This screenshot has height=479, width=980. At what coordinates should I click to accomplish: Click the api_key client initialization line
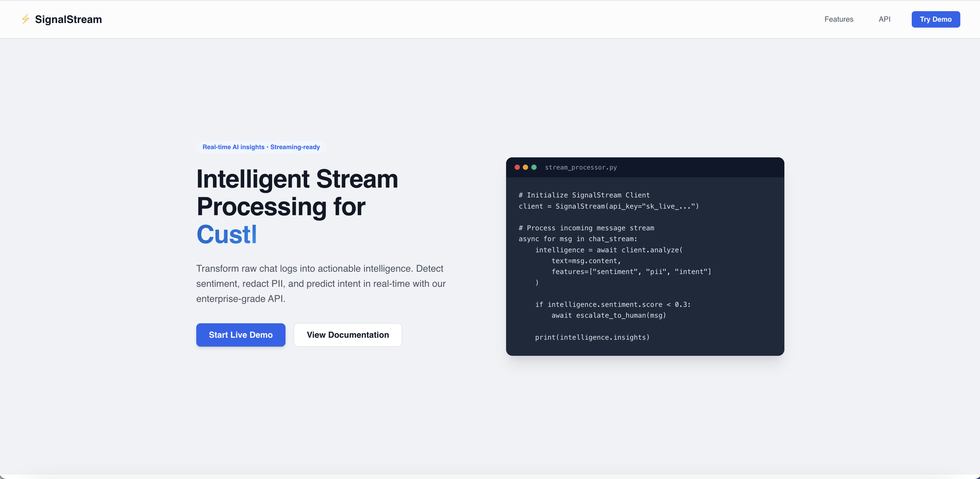pos(608,206)
